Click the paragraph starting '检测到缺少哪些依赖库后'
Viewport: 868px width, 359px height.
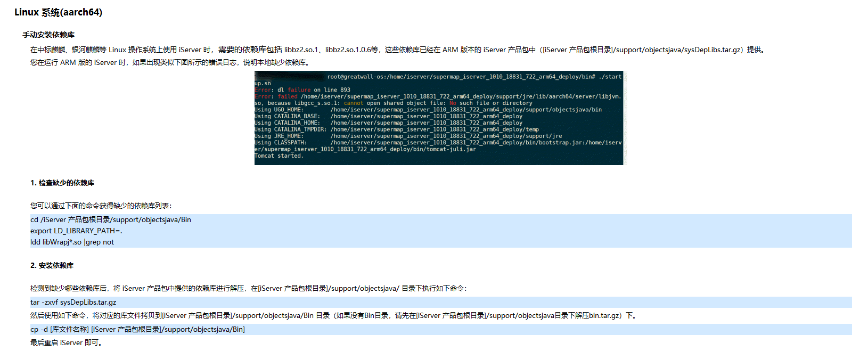click(x=249, y=288)
